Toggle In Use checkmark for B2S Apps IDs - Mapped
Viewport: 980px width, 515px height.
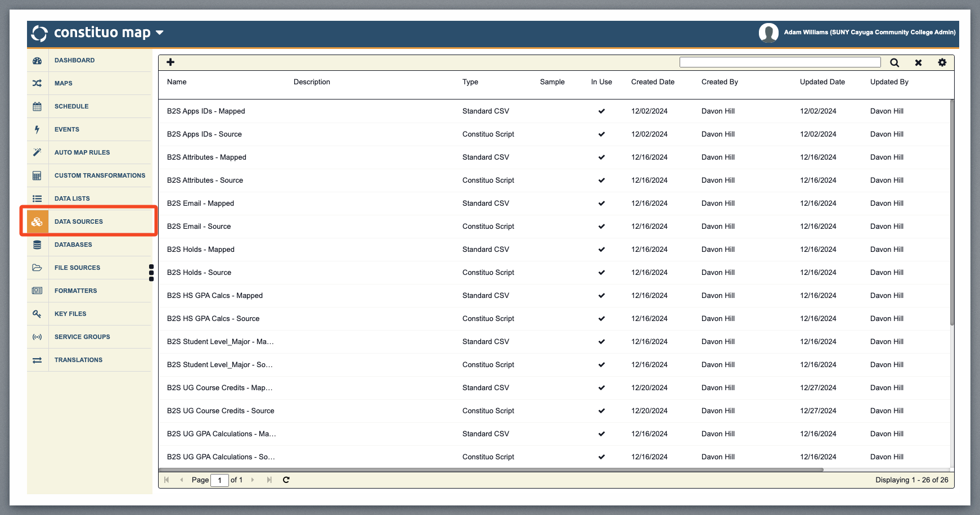601,111
